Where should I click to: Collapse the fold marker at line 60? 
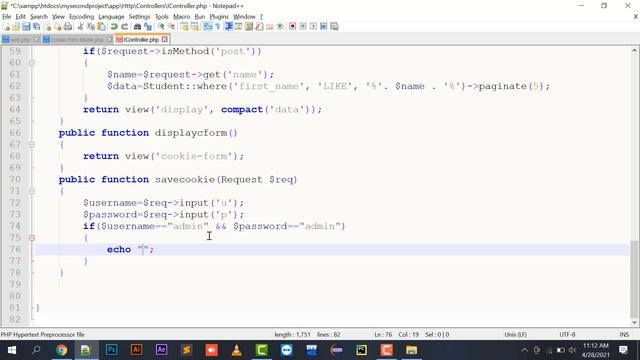(31, 63)
